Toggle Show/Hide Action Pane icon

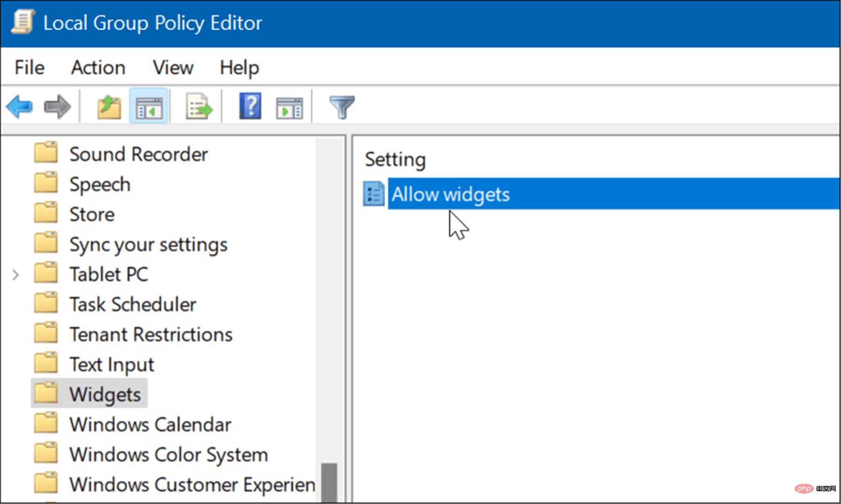point(290,108)
